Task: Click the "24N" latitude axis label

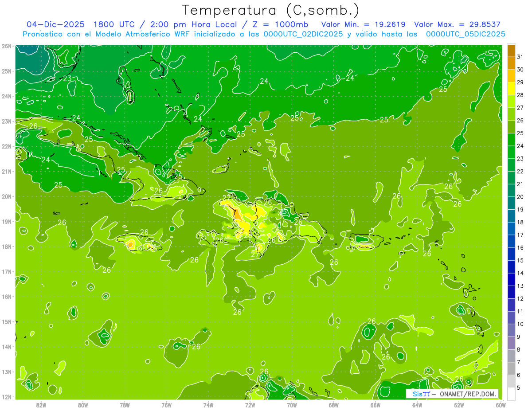Action: [x=6, y=96]
